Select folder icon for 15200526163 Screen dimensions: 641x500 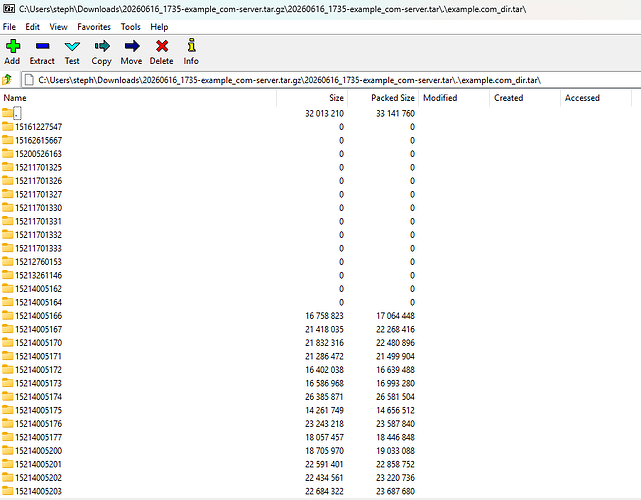8,153
